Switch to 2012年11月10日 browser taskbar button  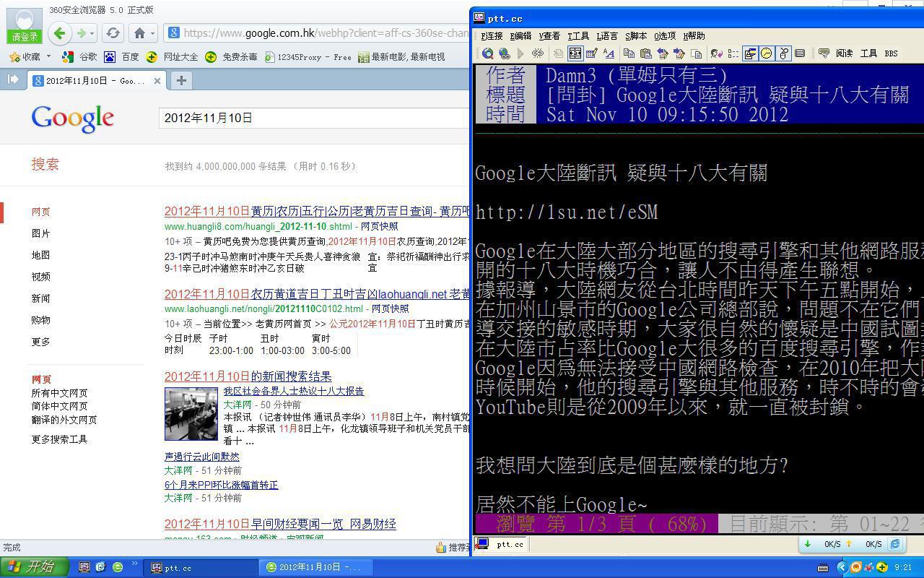317,567
